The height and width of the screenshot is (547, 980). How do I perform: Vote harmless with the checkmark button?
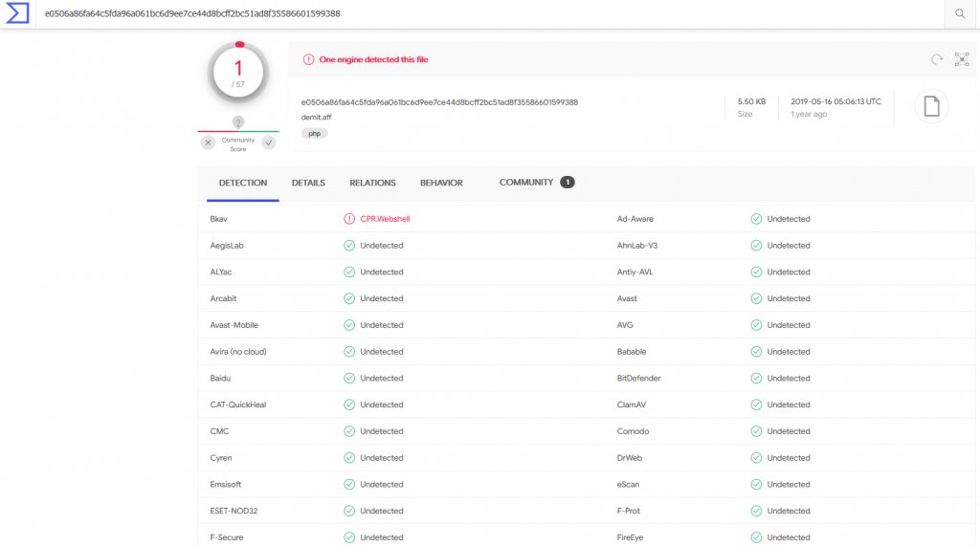click(269, 143)
